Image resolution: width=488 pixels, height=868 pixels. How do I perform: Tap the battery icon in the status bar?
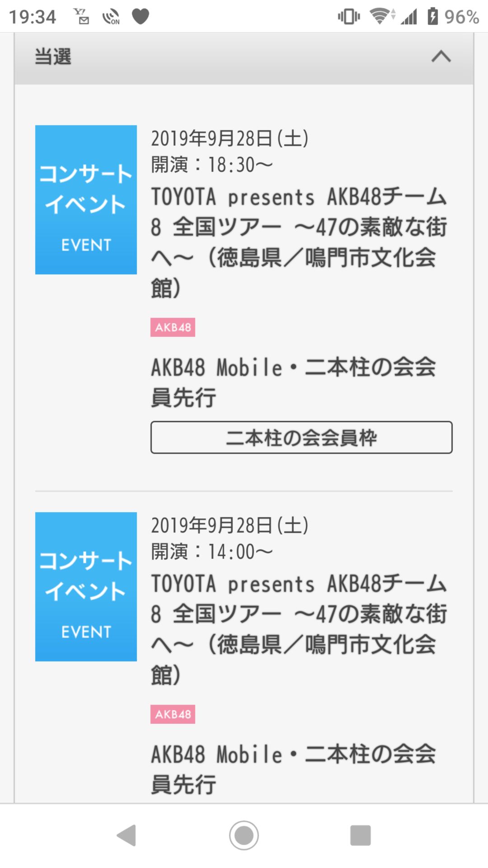[x=432, y=17]
